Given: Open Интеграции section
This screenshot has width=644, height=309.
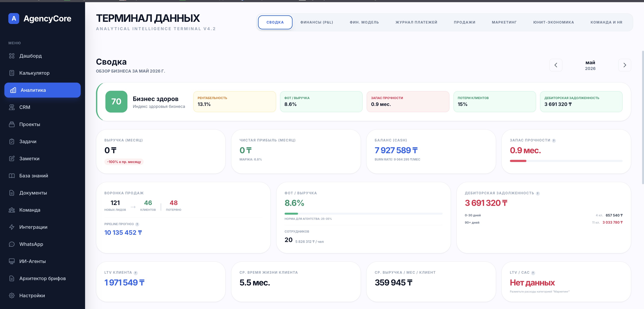Looking at the screenshot, I should click(x=43, y=227).
